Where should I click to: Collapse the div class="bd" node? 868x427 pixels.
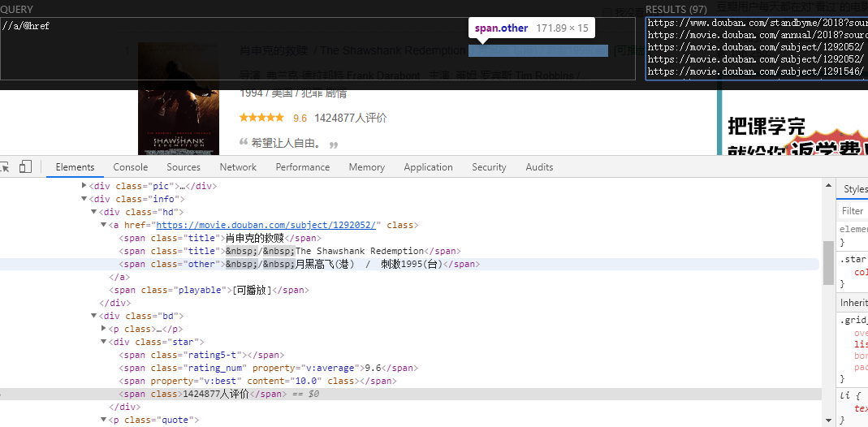pos(94,316)
